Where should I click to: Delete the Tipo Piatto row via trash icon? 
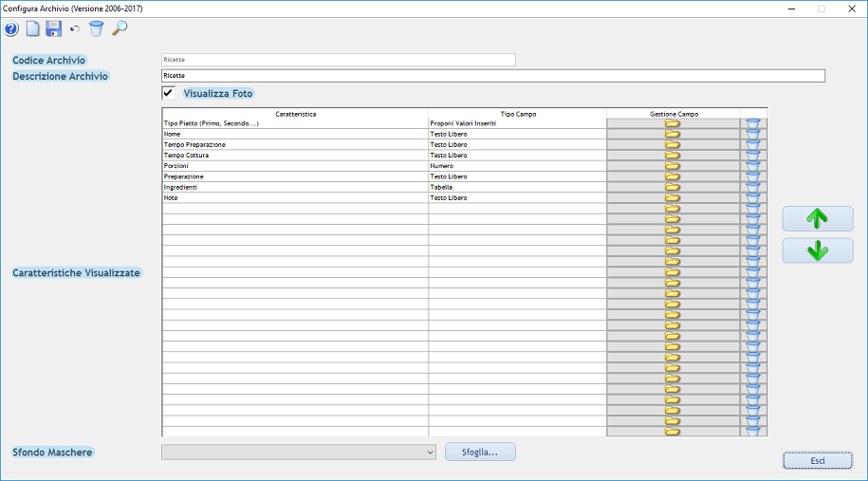pyautogui.click(x=753, y=123)
